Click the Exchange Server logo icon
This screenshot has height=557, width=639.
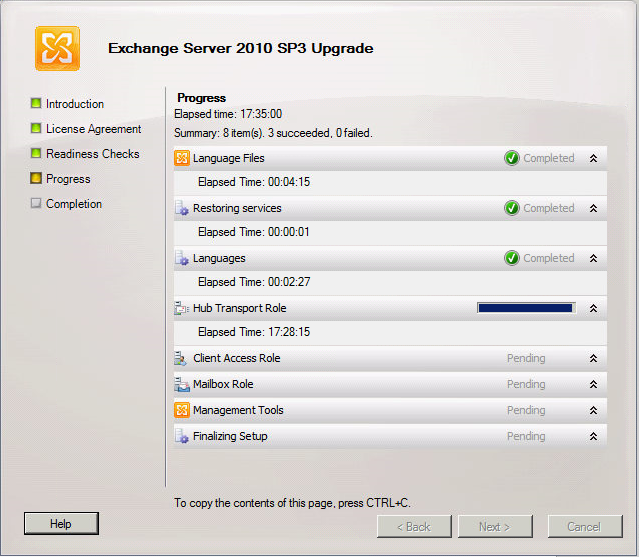(x=57, y=48)
